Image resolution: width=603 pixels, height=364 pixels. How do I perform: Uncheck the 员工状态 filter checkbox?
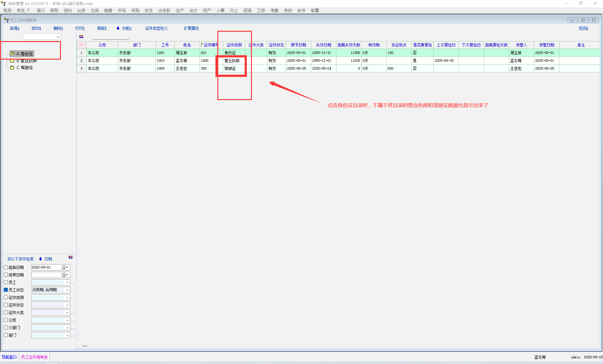click(6, 290)
